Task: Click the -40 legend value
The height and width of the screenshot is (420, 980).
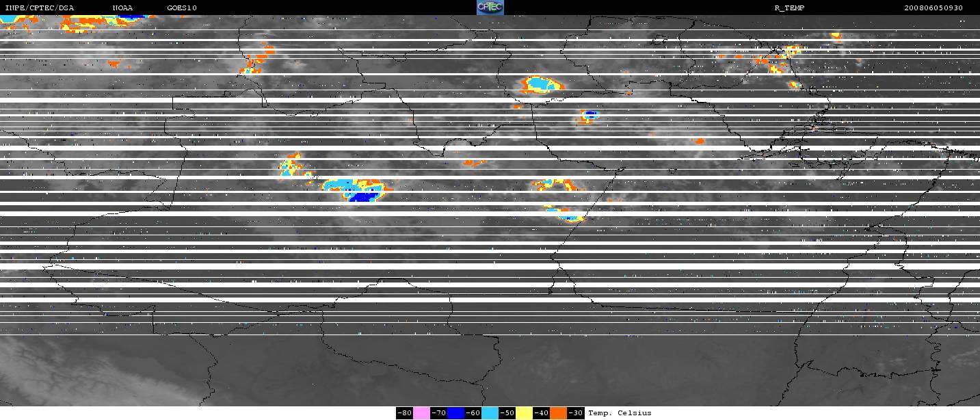Action: pos(541,413)
